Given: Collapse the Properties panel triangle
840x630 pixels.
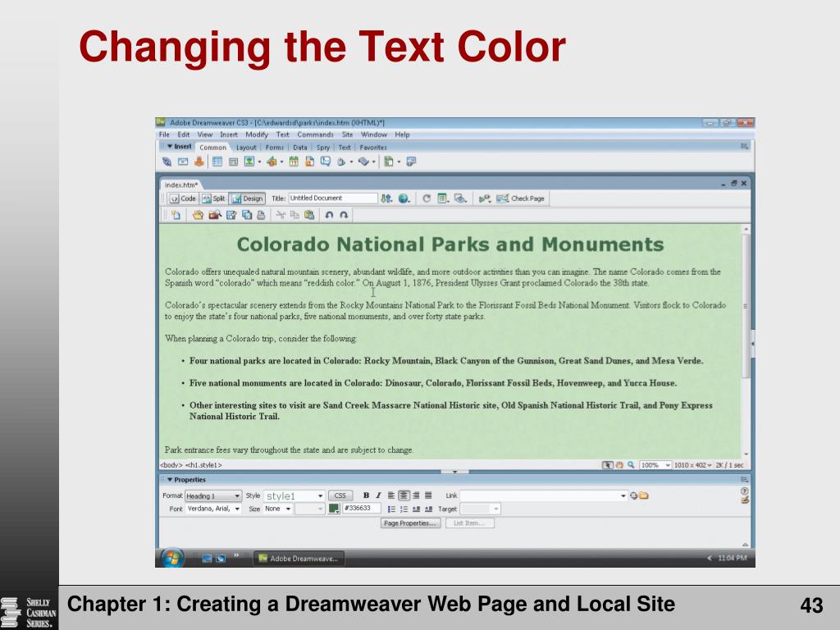Looking at the screenshot, I should 169,480.
